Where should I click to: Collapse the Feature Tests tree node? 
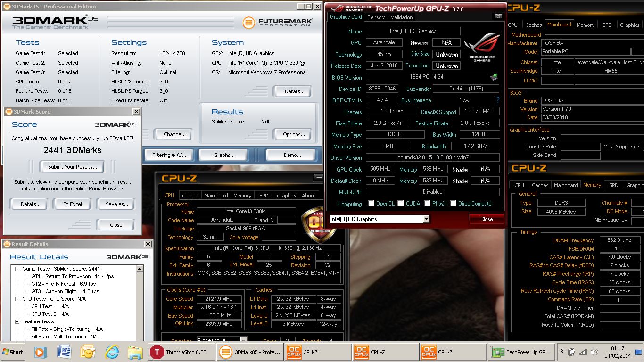pyautogui.click(x=18, y=321)
